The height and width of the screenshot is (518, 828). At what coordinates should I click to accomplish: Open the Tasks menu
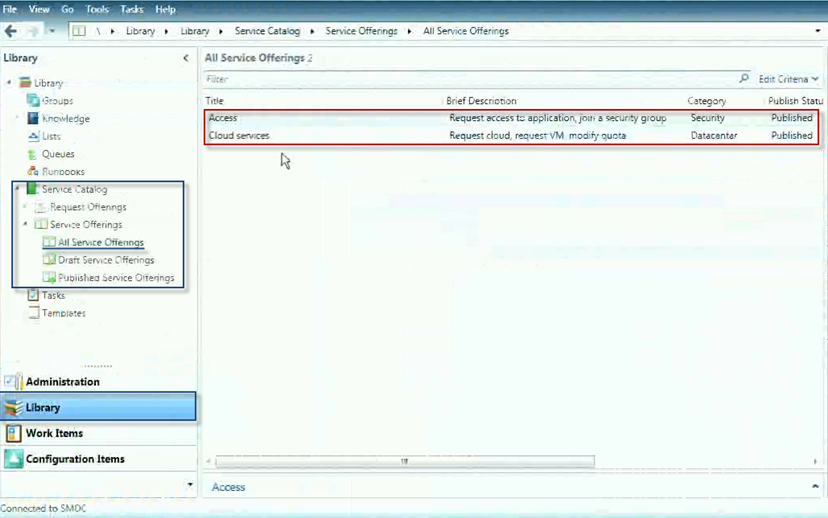[x=131, y=10]
